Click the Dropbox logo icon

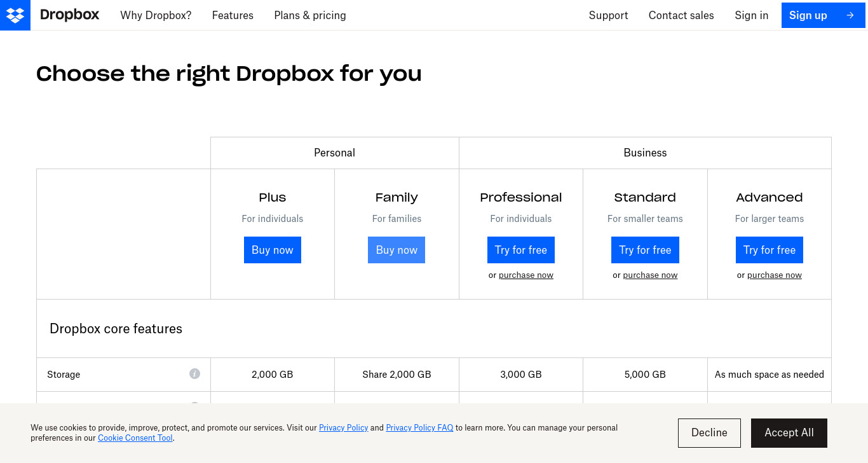[x=15, y=15]
